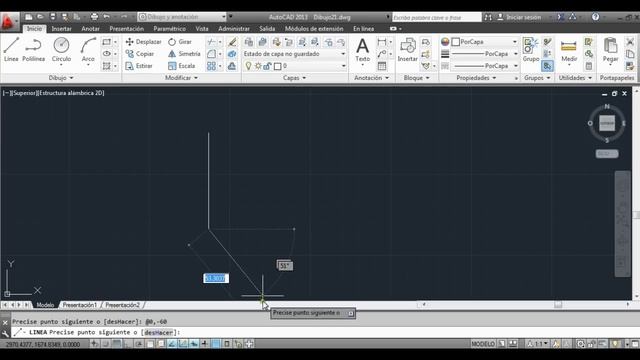Choose the Círculo tool
This screenshot has height=360, width=640.
(x=61, y=50)
